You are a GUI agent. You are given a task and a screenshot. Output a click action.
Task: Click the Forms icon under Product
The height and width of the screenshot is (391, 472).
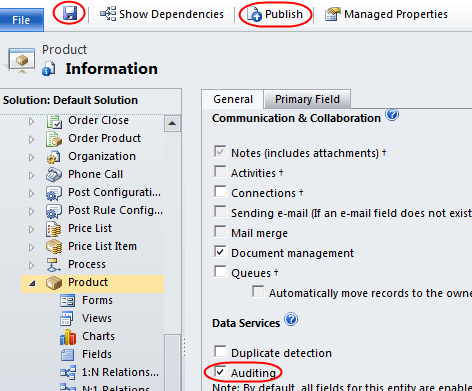click(x=68, y=301)
